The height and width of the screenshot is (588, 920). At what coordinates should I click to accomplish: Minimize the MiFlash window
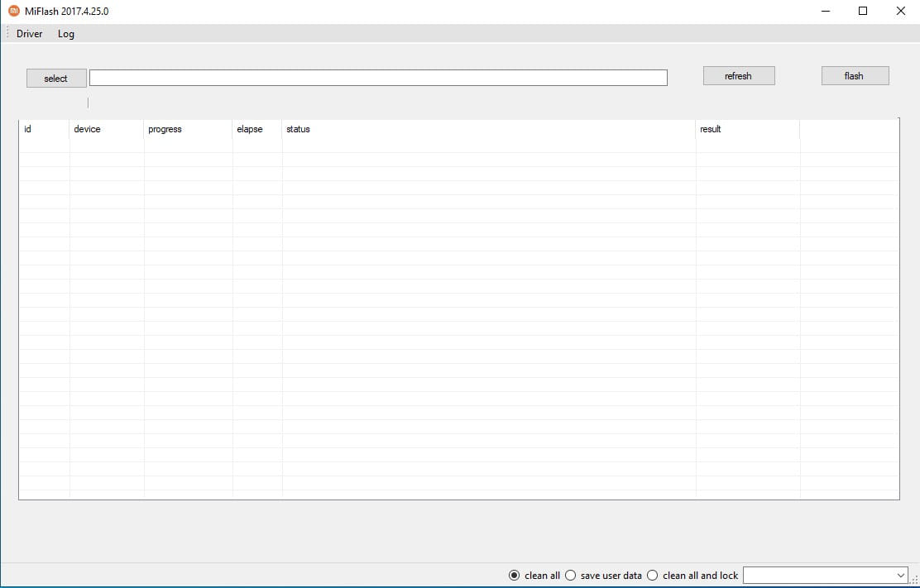(x=826, y=12)
